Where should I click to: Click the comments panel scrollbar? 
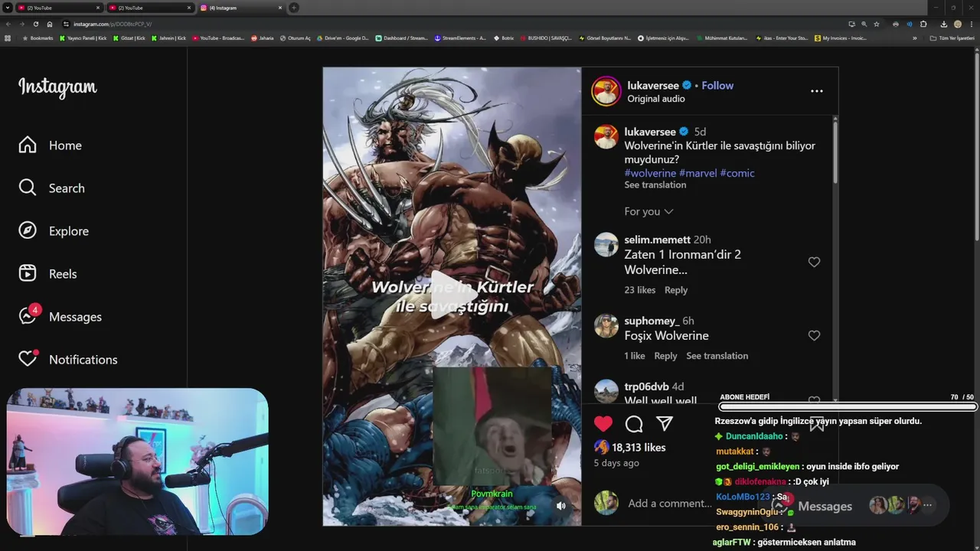pos(835,152)
